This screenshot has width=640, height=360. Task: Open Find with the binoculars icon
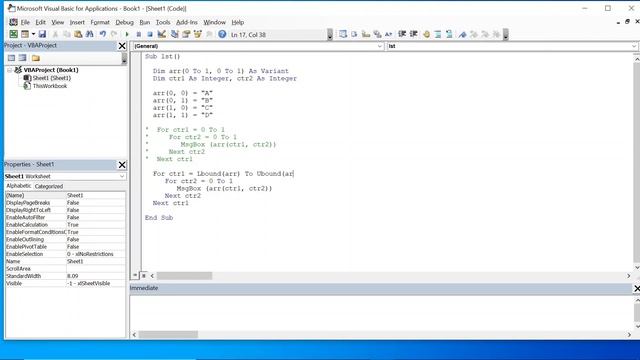89,34
